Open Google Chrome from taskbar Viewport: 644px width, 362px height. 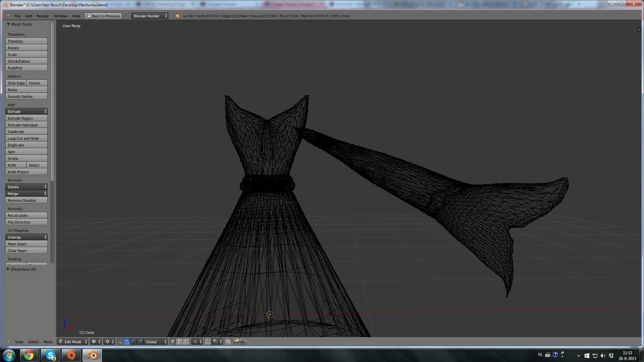[29, 355]
